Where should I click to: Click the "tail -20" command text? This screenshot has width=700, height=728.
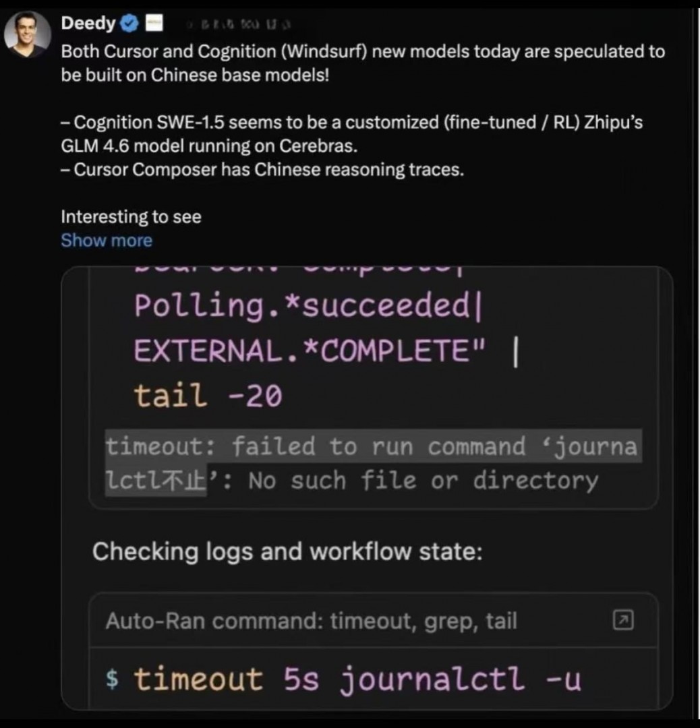click(x=208, y=396)
